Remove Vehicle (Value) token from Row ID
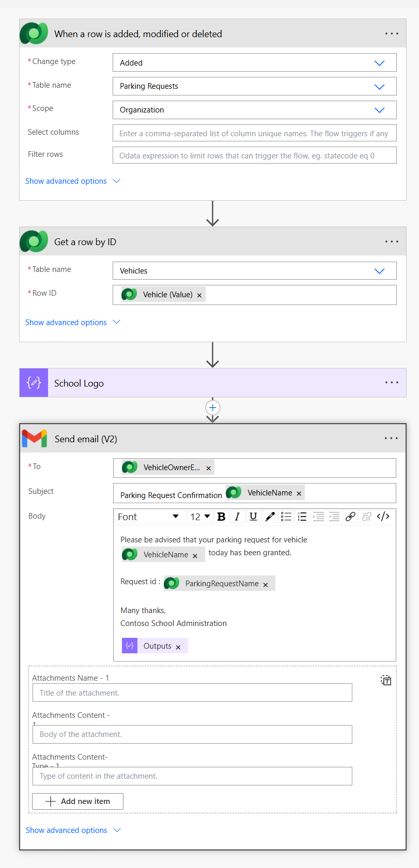The image size is (419, 868). pyautogui.click(x=199, y=295)
